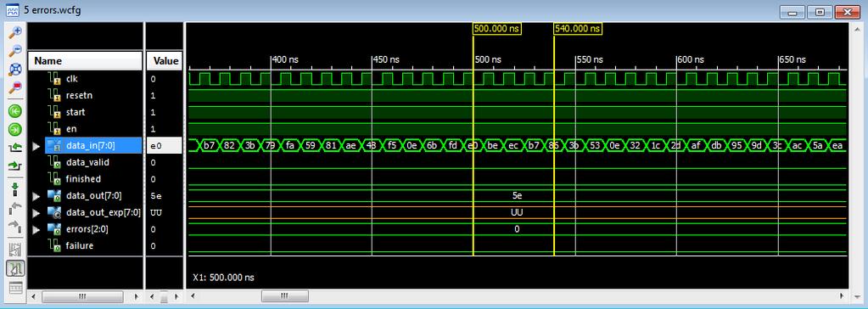Click the Zoom to Full View icon

coord(15,70)
